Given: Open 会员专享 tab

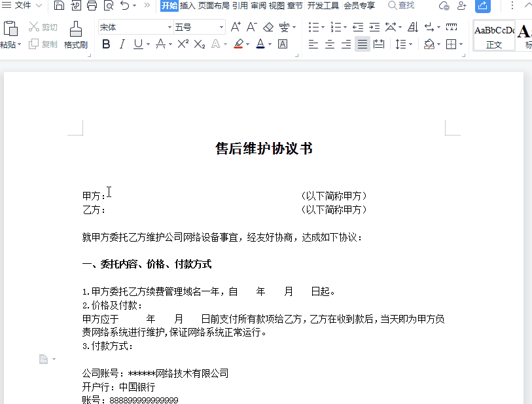Looking at the screenshot, I should click(359, 6).
